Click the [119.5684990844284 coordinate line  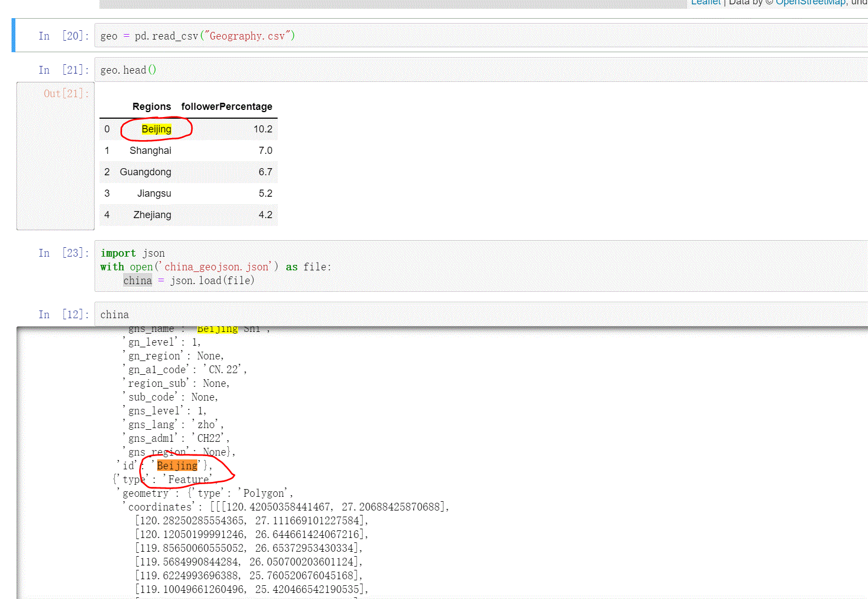point(249,562)
